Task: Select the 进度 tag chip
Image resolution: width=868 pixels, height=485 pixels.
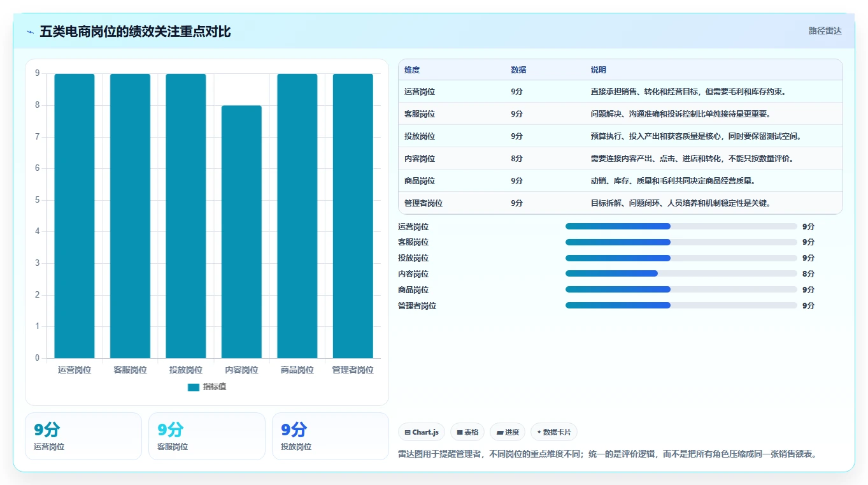Action: [508, 432]
